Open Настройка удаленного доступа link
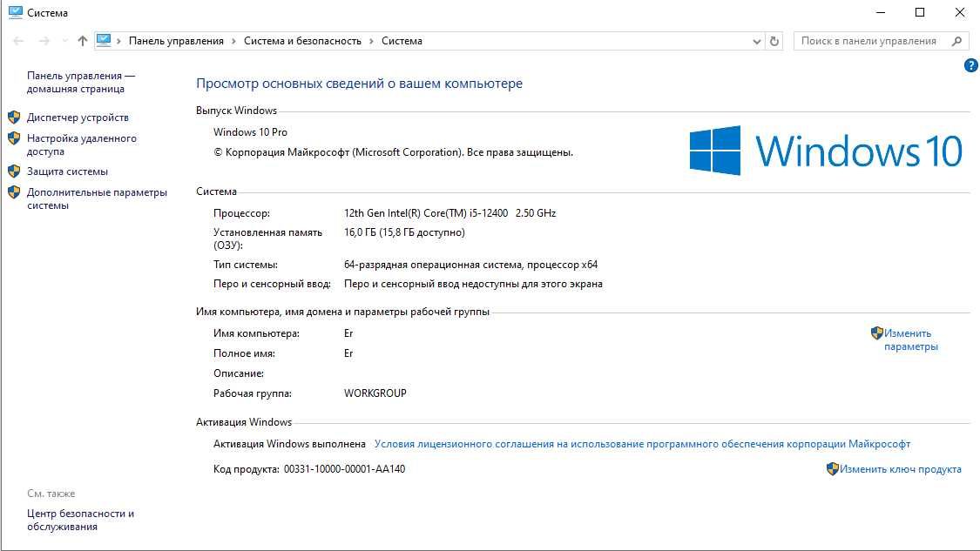The height and width of the screenshot is (551, 980). click(x=81, y=145)
